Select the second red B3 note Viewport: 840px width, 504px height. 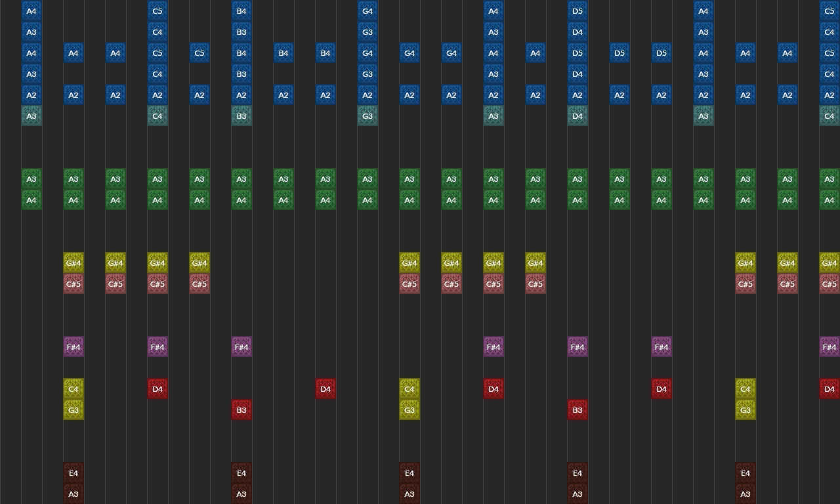pyautogui.click(x=577, y=410)
